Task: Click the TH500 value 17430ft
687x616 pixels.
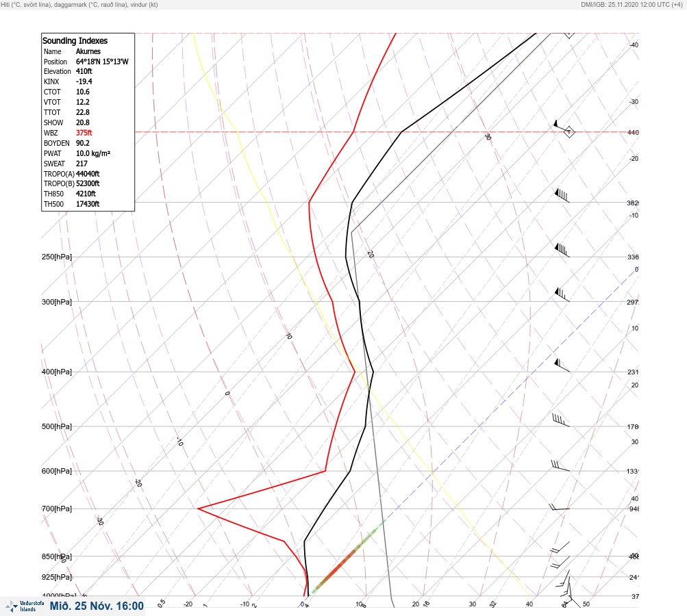Action: click(88, 204)
